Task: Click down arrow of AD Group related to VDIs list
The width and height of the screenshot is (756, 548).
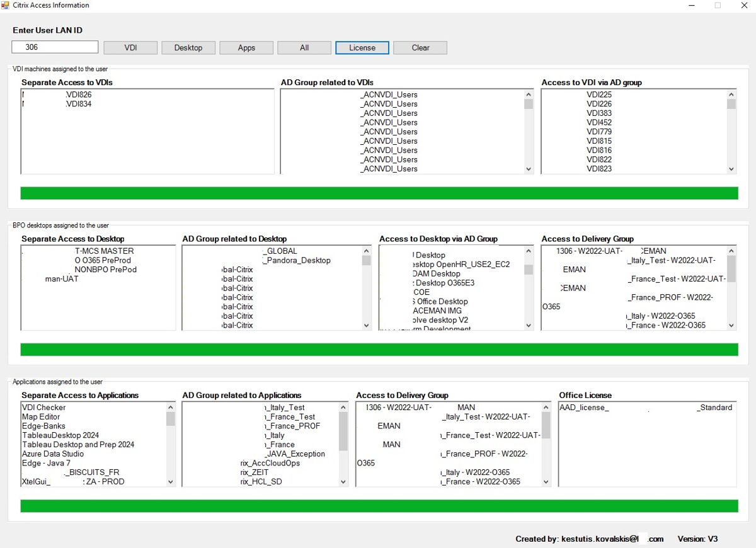Action: tap(529, 169)
